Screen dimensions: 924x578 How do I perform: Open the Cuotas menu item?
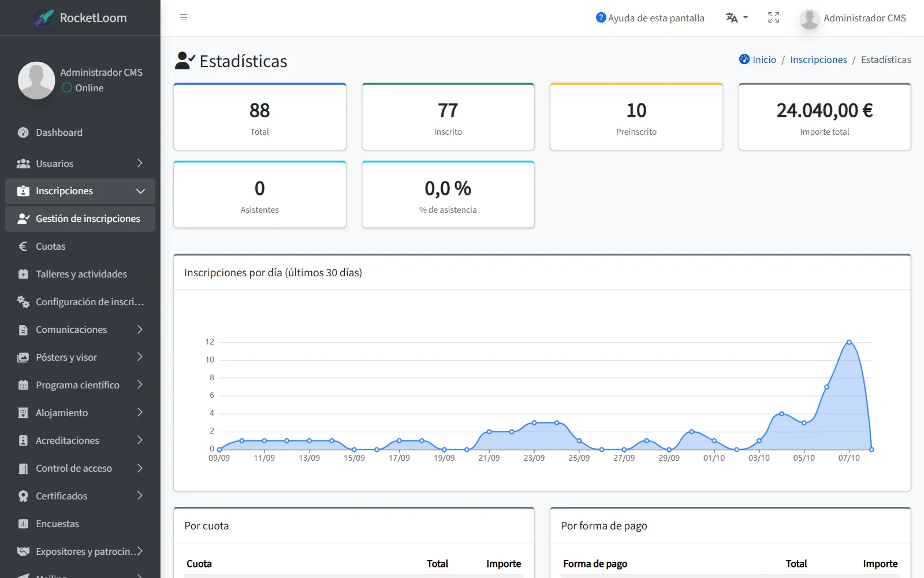point(80,246)
